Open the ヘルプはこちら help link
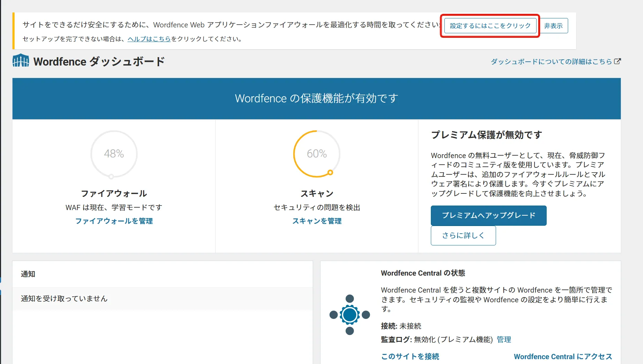The image size is (643, 364). tap(148, 39)
